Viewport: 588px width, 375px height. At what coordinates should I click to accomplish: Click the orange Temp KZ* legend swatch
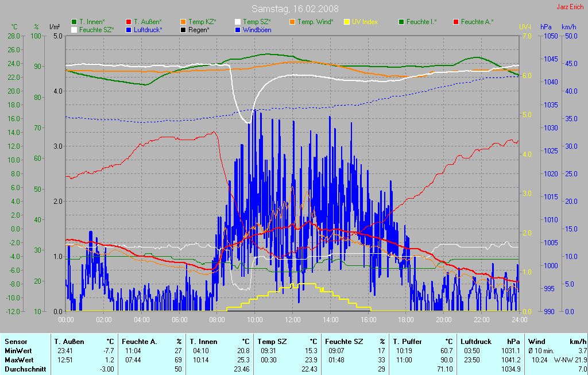point(183,22)
